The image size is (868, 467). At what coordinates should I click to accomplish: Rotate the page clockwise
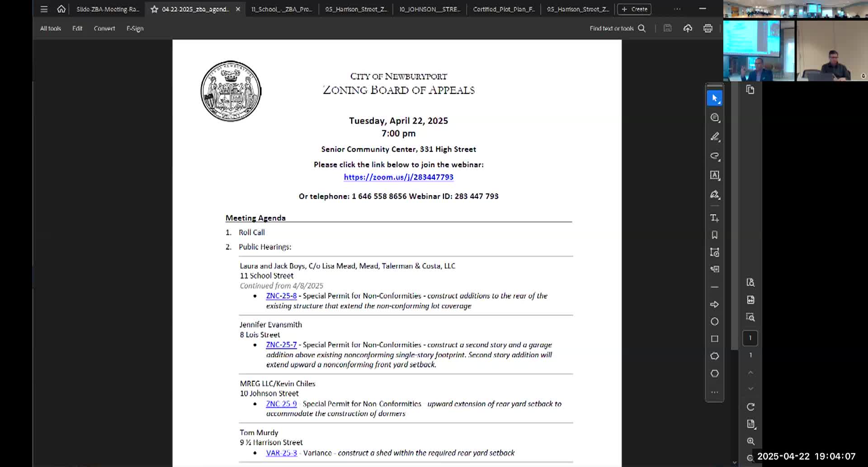coord(750,407)
